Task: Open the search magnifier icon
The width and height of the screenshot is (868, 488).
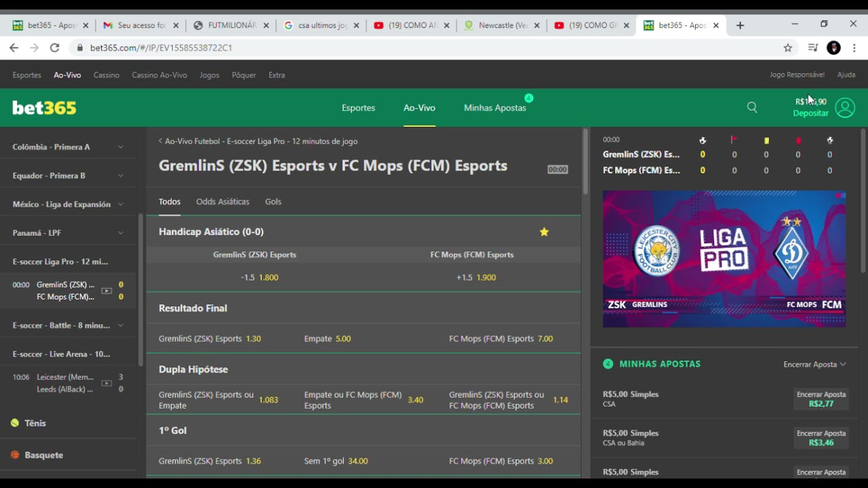Action: coord(752,107)
